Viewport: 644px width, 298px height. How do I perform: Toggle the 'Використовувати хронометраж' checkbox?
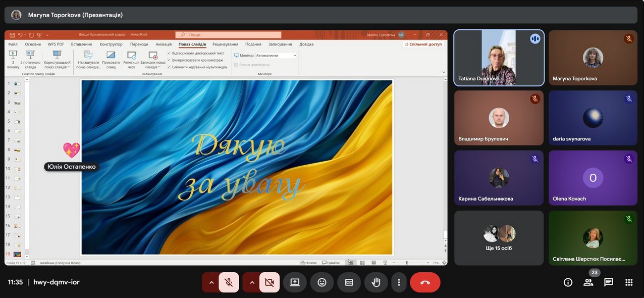click(169, 60)
